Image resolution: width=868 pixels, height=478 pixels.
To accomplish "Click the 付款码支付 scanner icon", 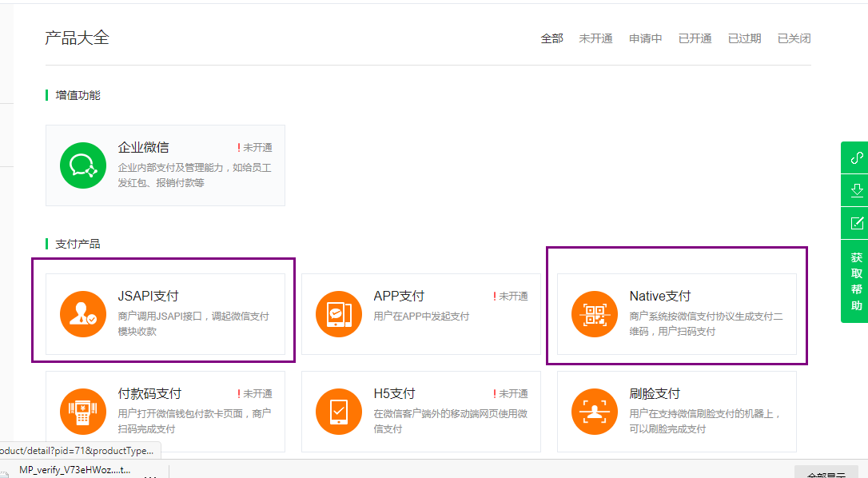I will pyautogui.click(x=83, y=412).
